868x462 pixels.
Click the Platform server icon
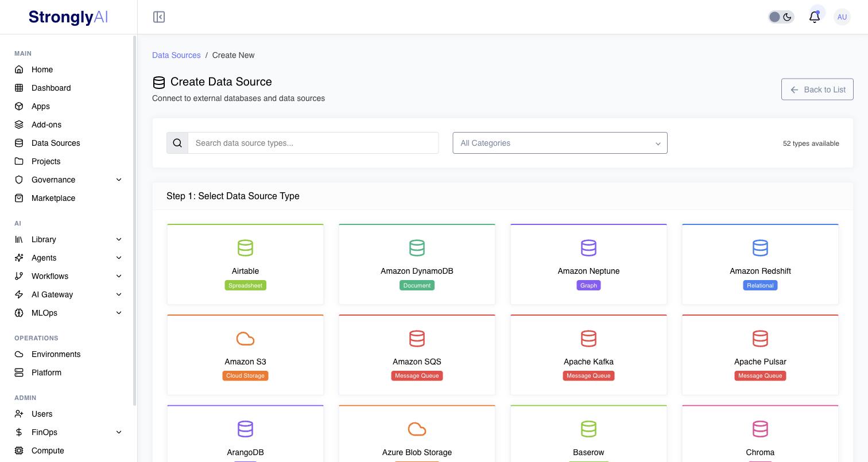tap(19, 372)
